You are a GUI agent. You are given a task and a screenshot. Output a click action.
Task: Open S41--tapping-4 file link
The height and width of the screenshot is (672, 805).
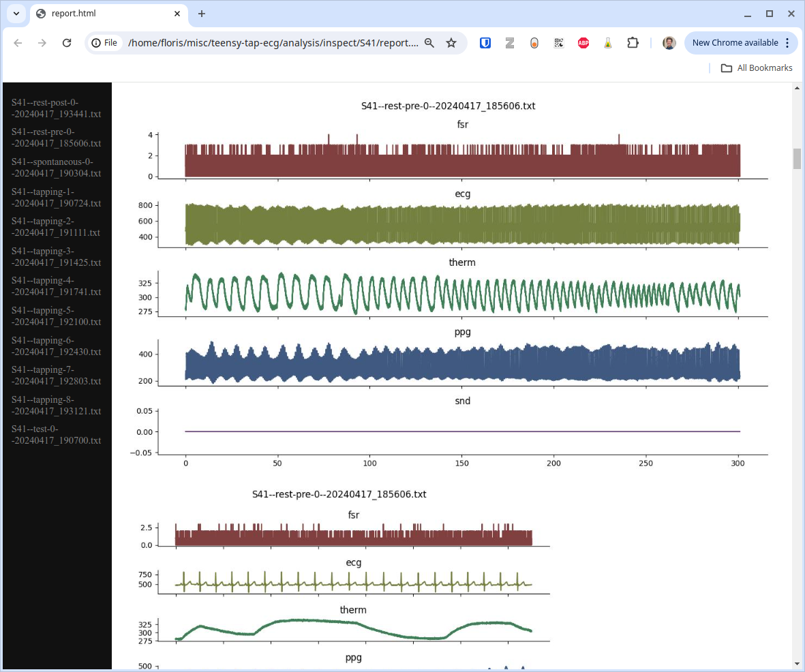click(56, 286)
